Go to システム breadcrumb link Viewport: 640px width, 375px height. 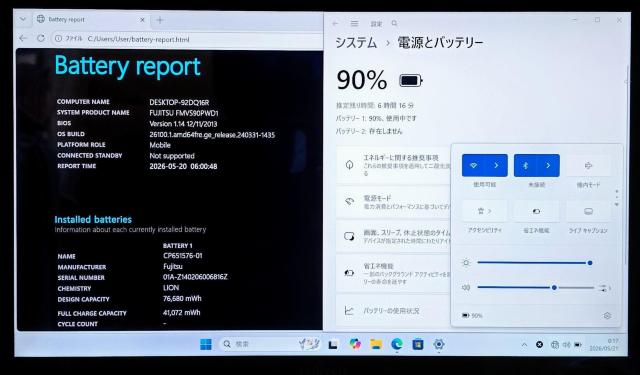356,42
